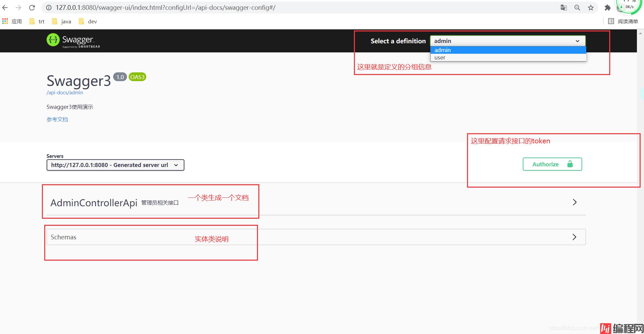Screen dimensions: 644x334
Task: Choose the user definition option
Action: (508, 57)
